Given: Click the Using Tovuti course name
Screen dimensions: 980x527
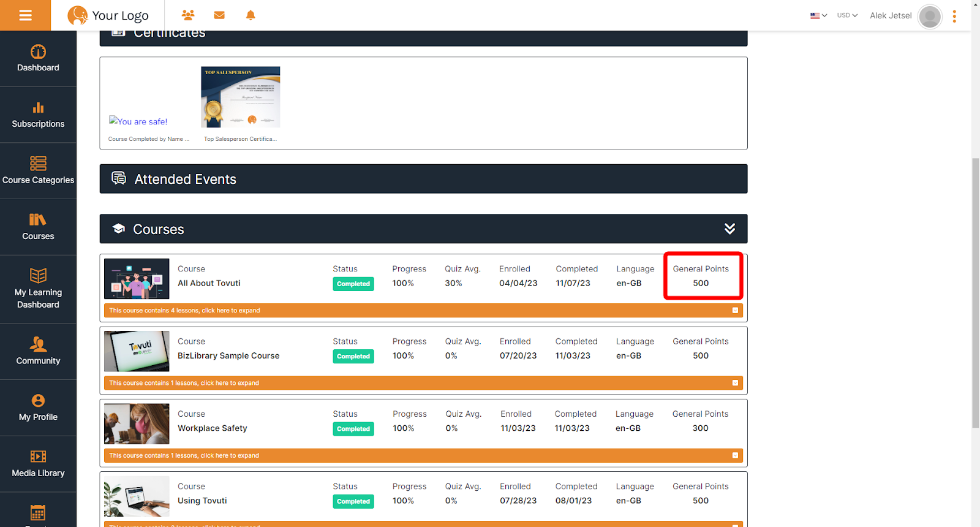Looking at the screenshot, I should pos(202,501).
